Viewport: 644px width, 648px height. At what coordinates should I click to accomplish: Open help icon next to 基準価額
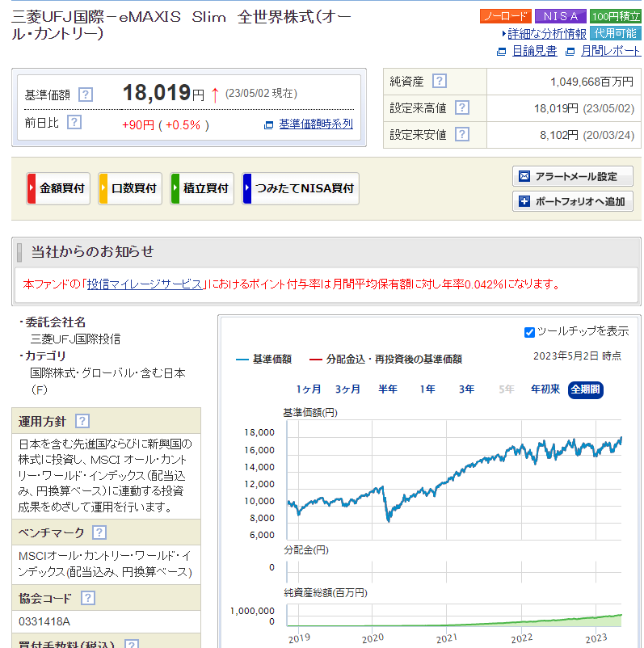click(86, 95)
